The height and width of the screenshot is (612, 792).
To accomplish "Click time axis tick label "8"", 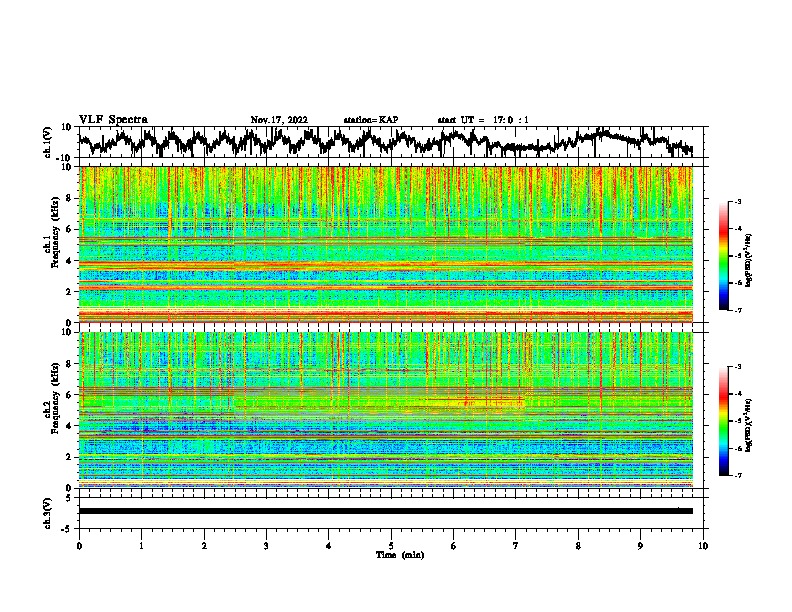I will tap(578, 546).
